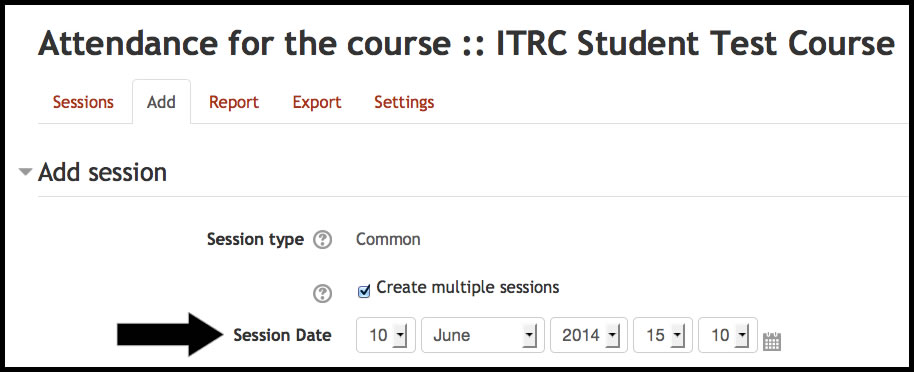Open the Report tab

234,102
